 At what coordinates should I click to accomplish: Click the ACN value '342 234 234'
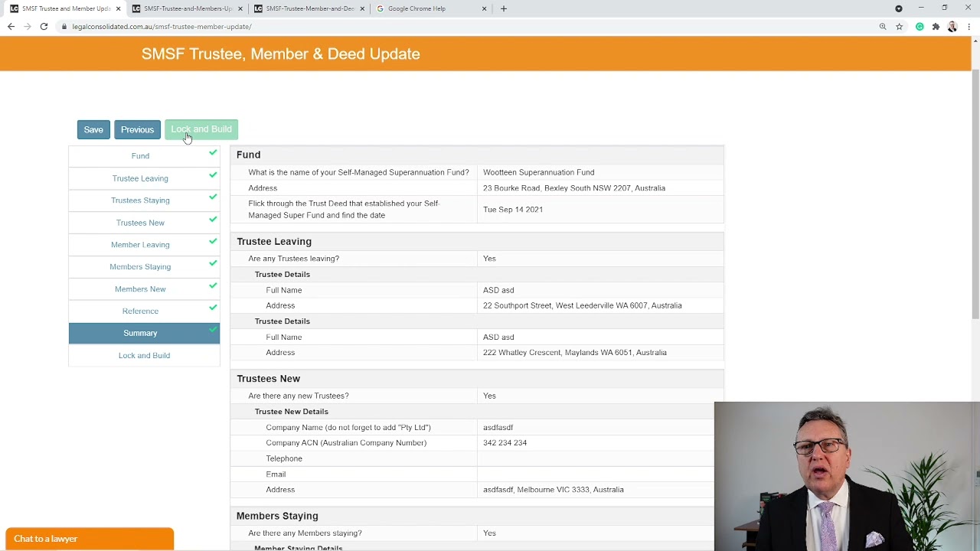(x=505, y=443)
